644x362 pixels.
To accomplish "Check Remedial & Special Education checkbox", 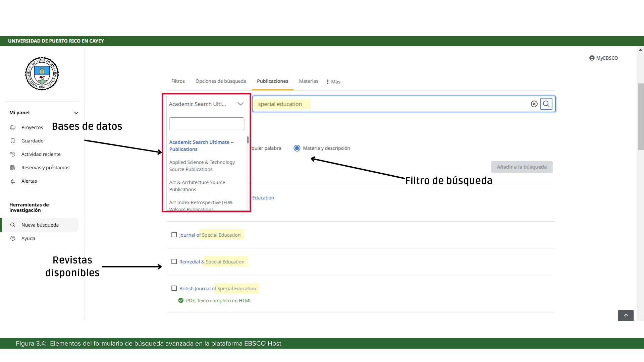I will pyautogui.click(x=174, y=261).
